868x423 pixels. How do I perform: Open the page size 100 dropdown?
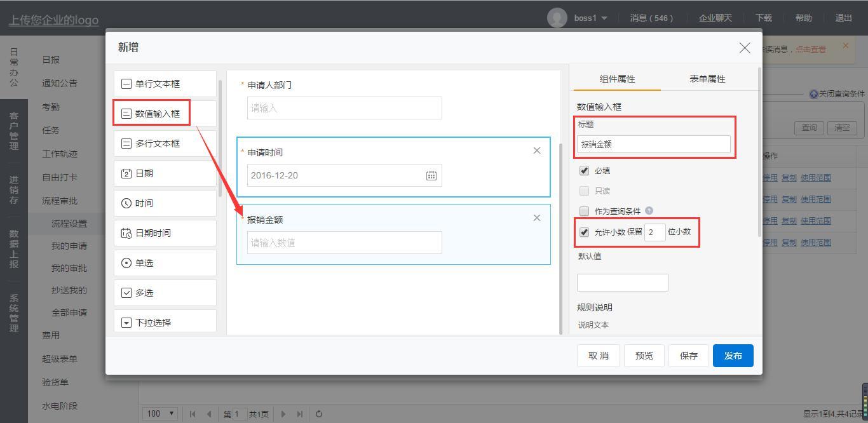(161, 413)
